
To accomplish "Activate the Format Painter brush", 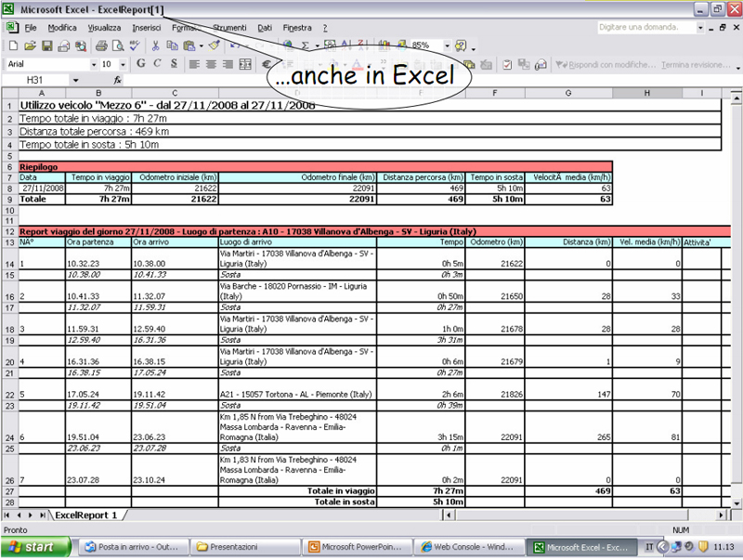I will 215,46.
